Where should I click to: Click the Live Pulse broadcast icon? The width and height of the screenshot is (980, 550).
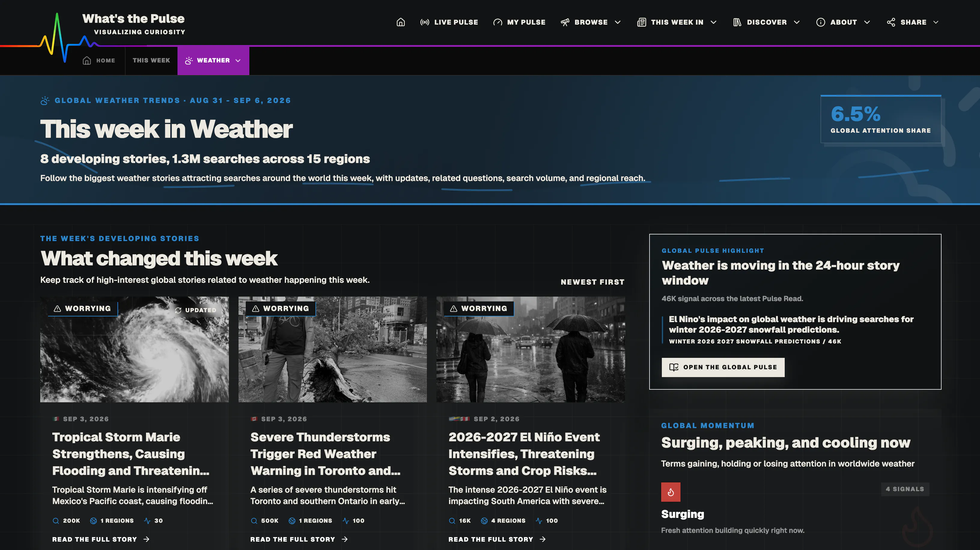click(425, 22)
